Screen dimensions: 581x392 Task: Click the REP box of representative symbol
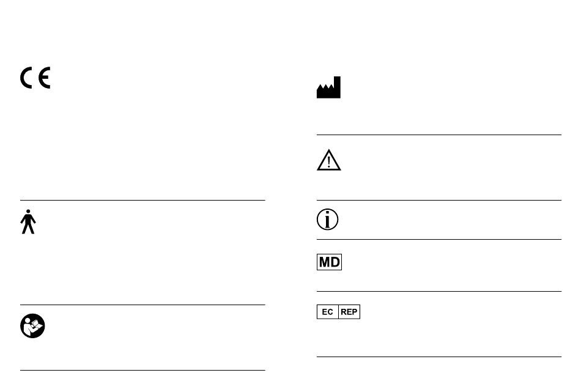tap(349, 312)
